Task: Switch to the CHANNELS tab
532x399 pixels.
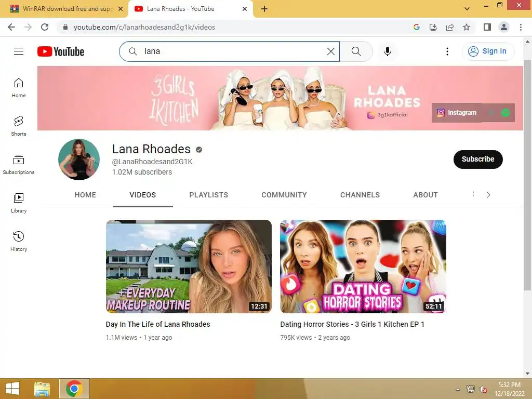Action: pyautogui.click(x=360, y=195)
